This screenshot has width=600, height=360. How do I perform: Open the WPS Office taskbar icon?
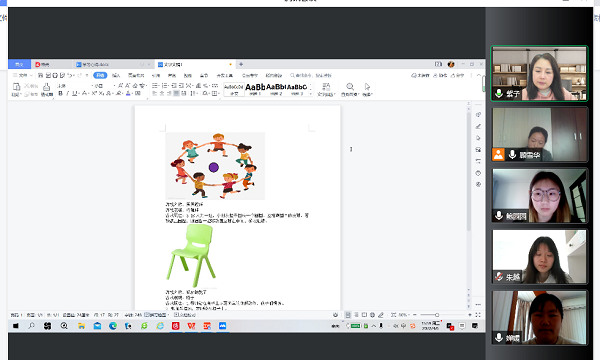click(x=191, y=326)
